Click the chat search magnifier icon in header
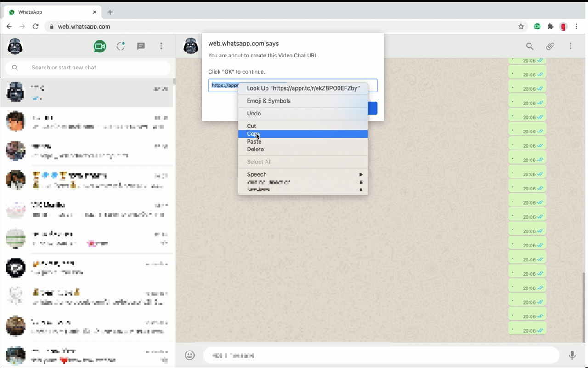 tap(530, 46)
